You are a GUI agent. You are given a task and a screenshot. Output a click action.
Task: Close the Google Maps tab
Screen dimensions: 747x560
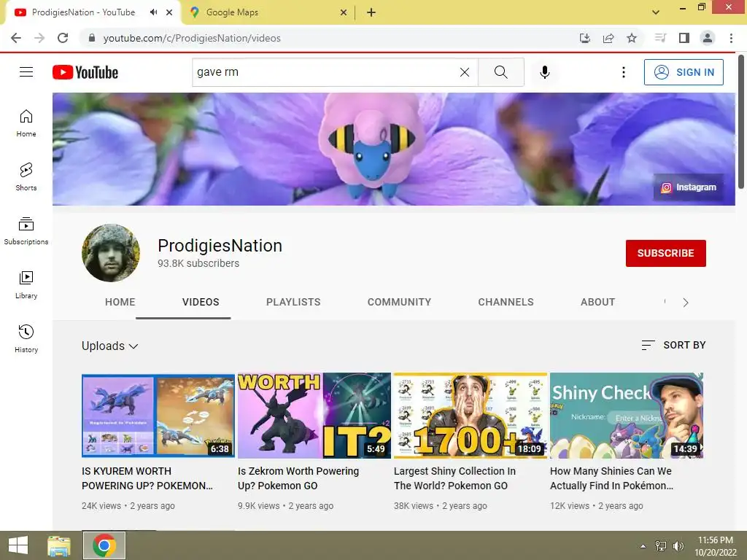coord(344,12)
